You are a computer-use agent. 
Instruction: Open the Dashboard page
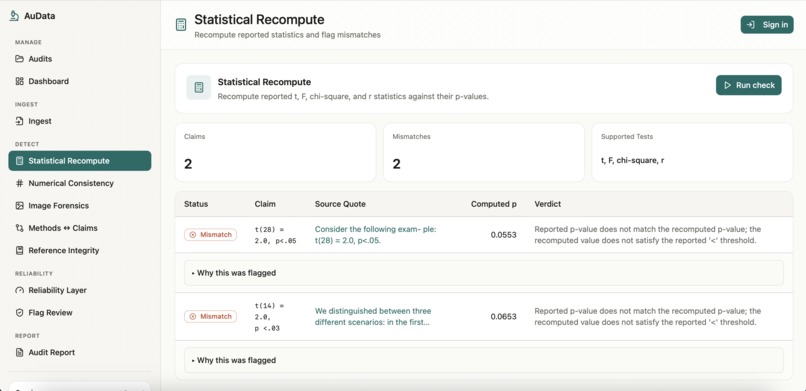(x=80, y=81)
